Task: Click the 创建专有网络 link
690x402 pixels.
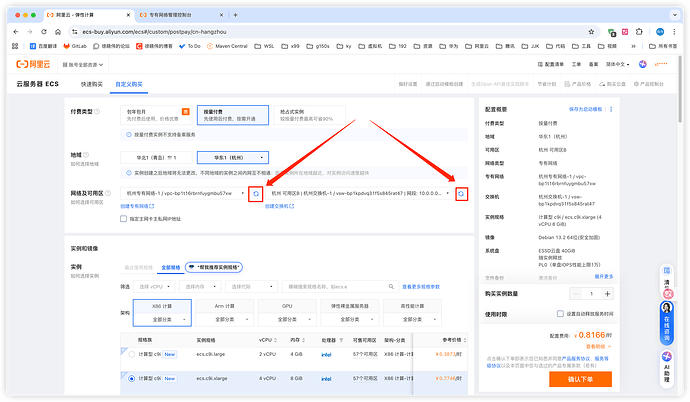Action: pos(137,206)
